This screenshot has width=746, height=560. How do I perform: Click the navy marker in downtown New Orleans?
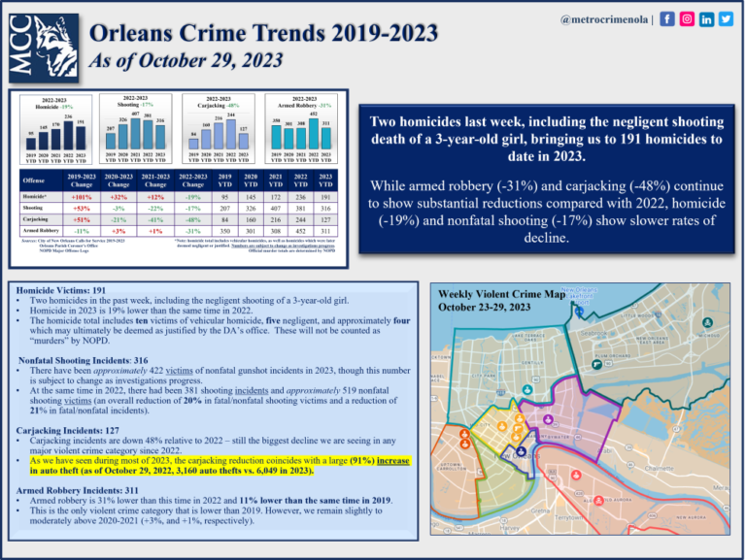[x=523, y=452]
